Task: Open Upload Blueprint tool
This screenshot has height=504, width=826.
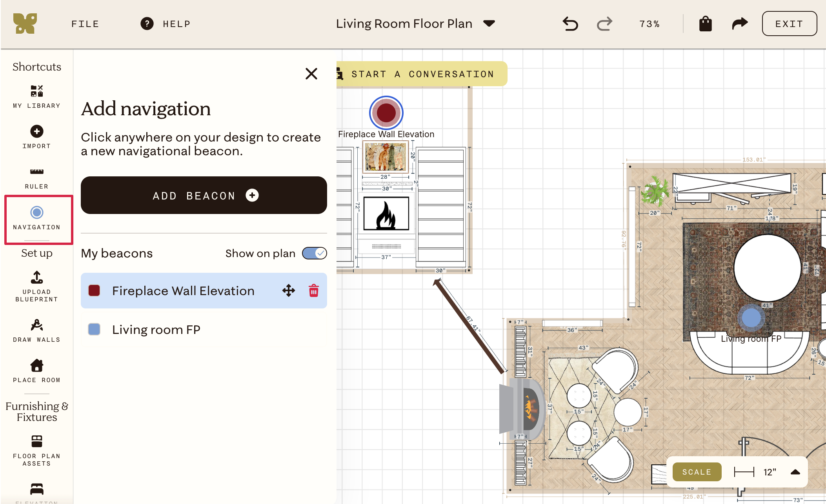Action: (x=36, y=286)
